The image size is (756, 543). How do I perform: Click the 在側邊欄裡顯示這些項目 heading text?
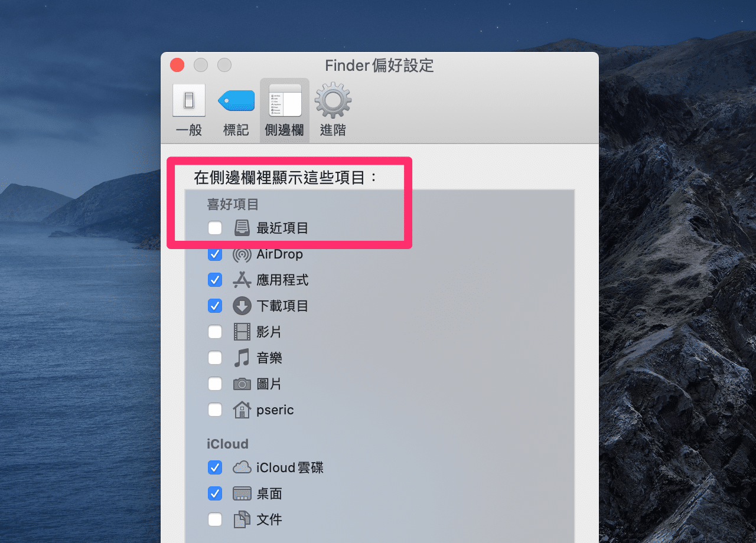(x=285, y=178)
